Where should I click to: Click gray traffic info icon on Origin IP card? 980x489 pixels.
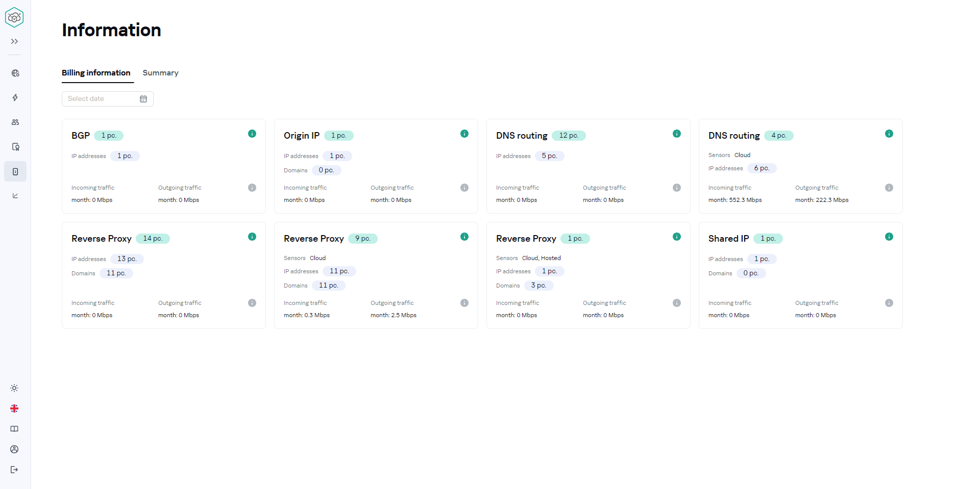coord(464,188)
